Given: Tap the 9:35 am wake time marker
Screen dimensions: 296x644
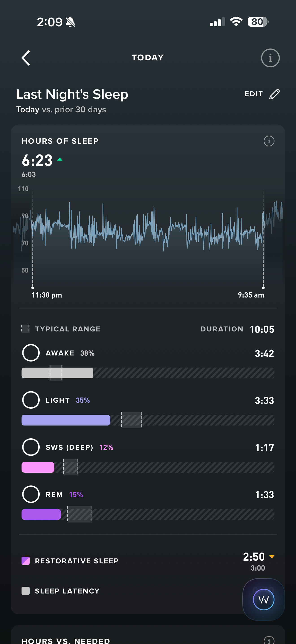Looking at the screenshot, I should pyautogui.click(x=251, y=295).
